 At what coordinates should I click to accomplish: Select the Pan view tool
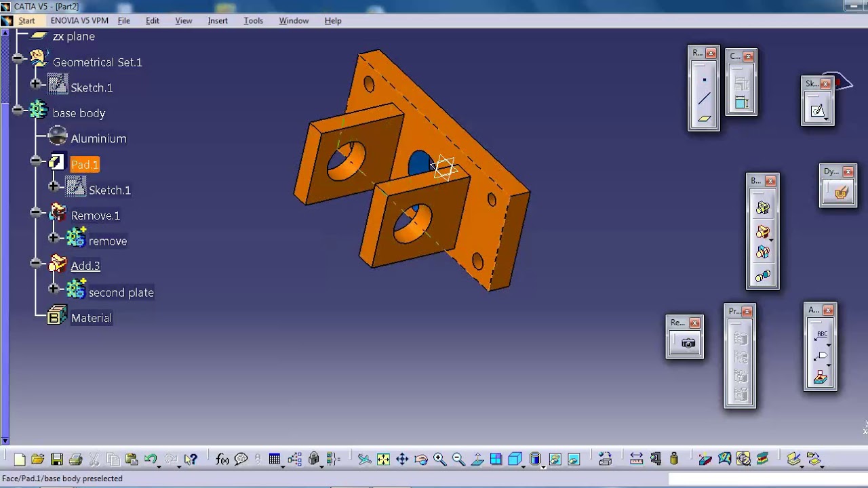pyautogui.click(x=402, y=460)
